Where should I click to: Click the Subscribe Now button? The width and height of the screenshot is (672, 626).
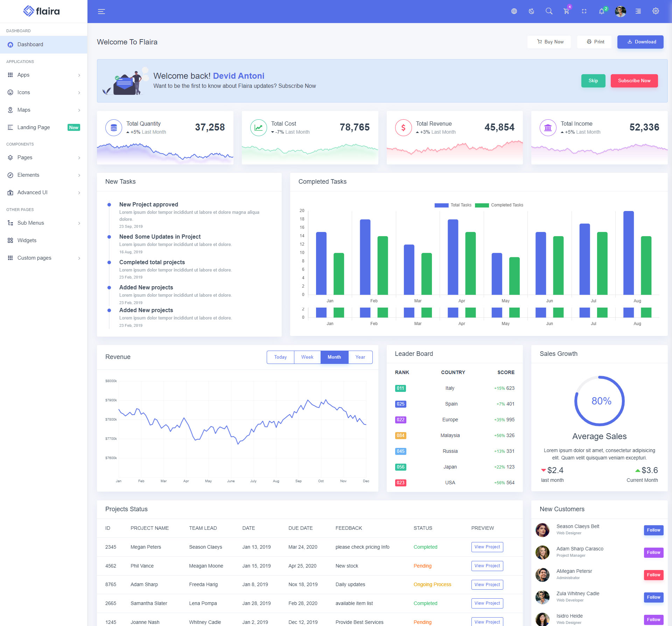coord(634,80)
